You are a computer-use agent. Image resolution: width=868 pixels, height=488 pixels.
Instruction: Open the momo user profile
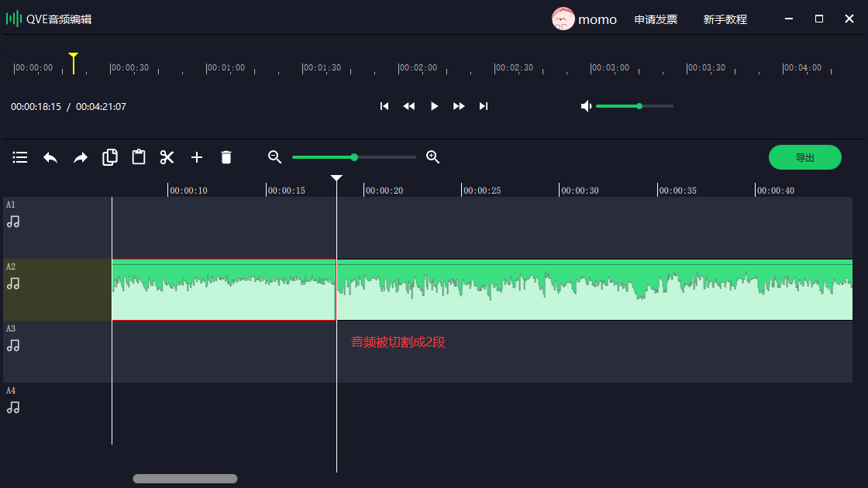pyautogui.click(x=584, y=19)
